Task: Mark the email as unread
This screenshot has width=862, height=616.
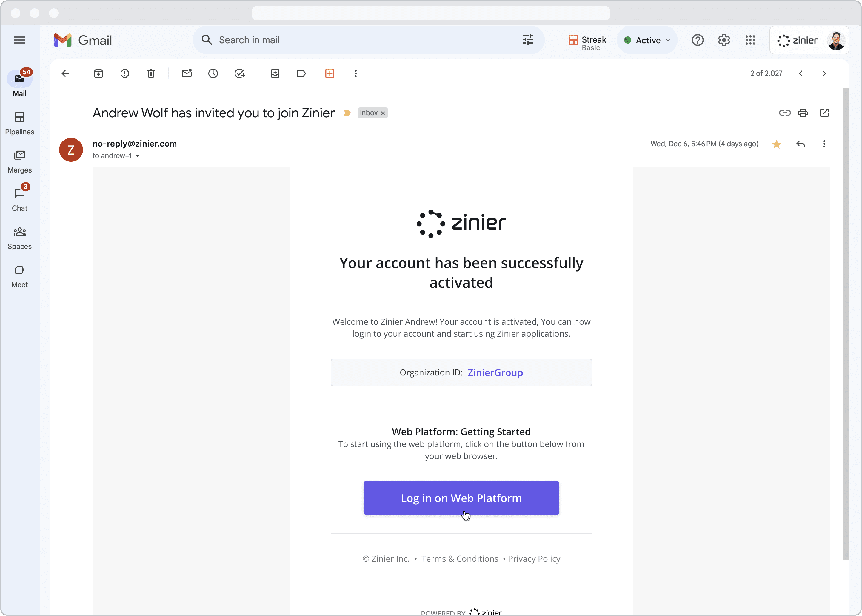Action: pyautogui.click(x=187, y=74)
